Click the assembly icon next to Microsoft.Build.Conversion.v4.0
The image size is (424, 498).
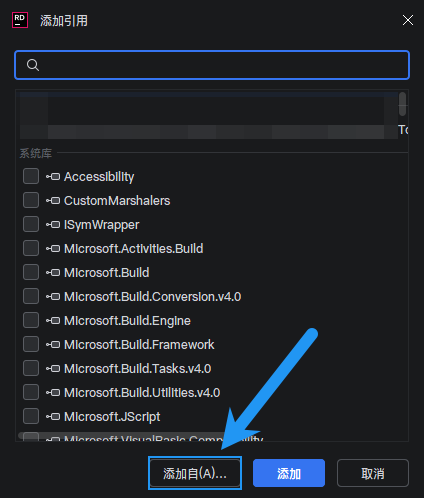pos(53,297)
